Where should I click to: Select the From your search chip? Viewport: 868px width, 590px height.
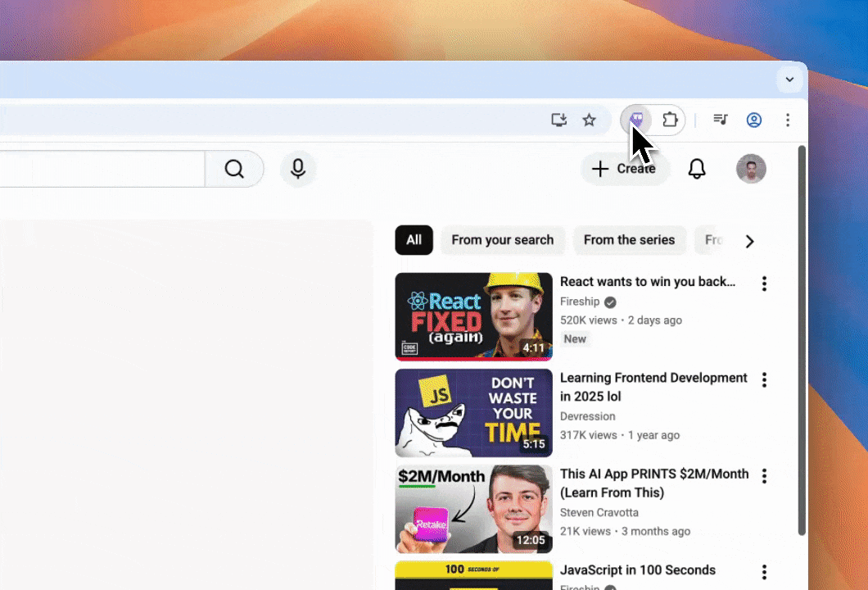pos(502,240)
